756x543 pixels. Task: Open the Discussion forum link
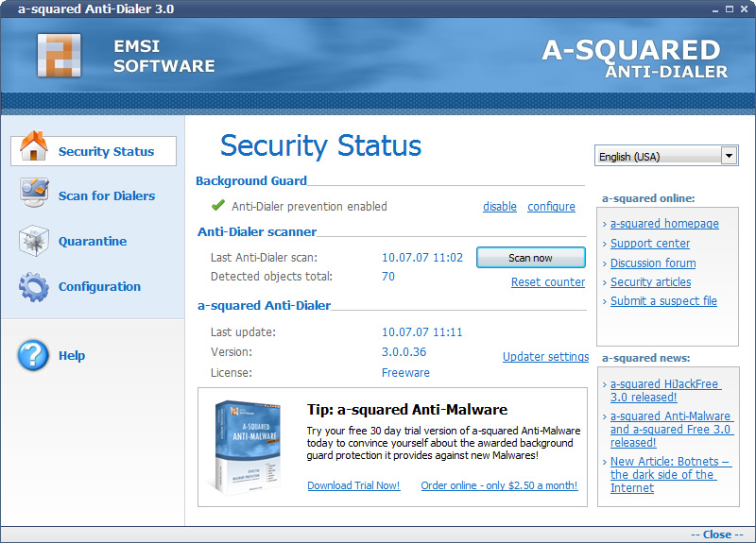point(653,263)
